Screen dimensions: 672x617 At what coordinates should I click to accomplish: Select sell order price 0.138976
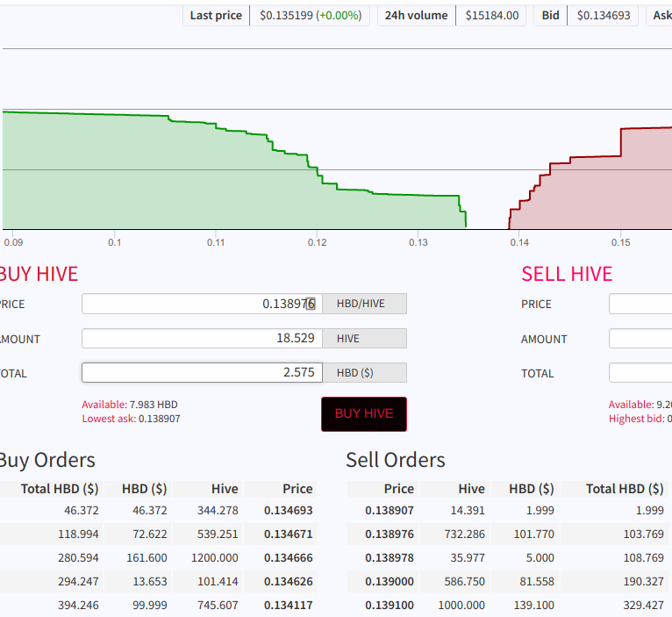coord(390,534)
